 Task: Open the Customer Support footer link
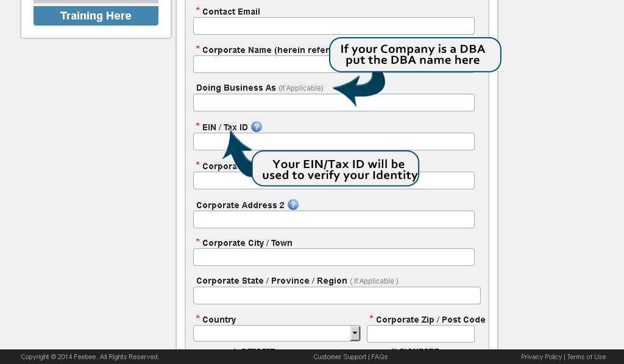click(340, 357)
